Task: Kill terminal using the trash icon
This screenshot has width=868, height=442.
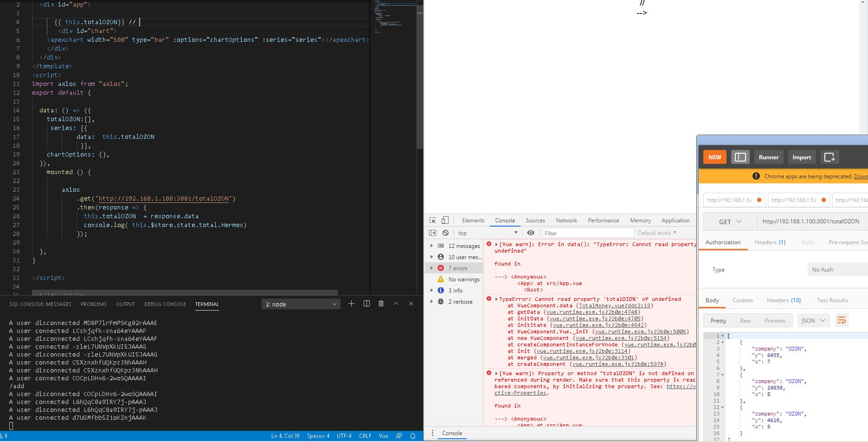Action: coord(381,304)
